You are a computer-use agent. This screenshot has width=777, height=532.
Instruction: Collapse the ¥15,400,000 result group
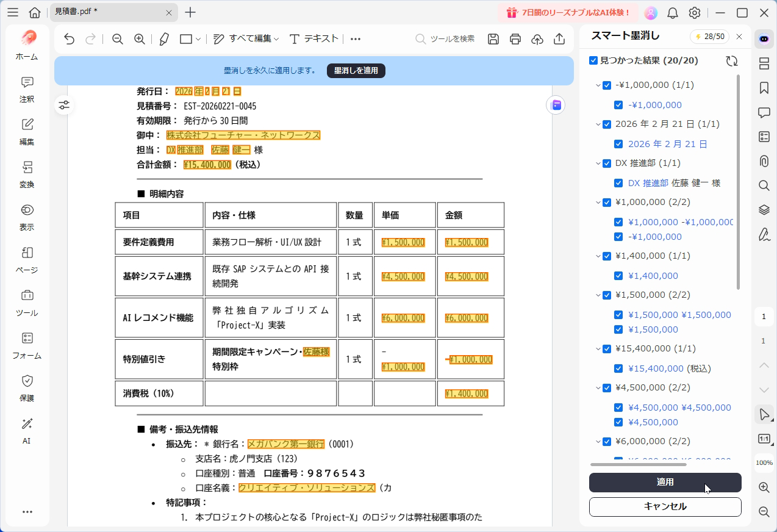597,348
